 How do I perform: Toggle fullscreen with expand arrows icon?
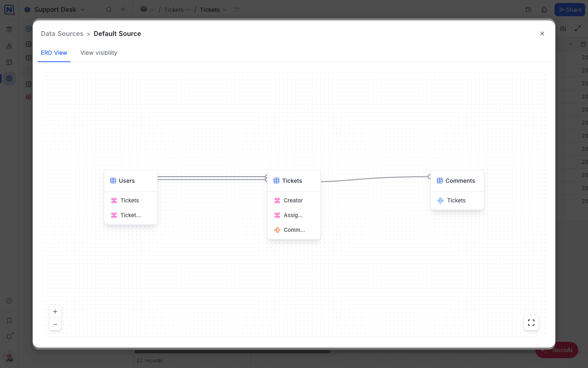tap(578, 28)
